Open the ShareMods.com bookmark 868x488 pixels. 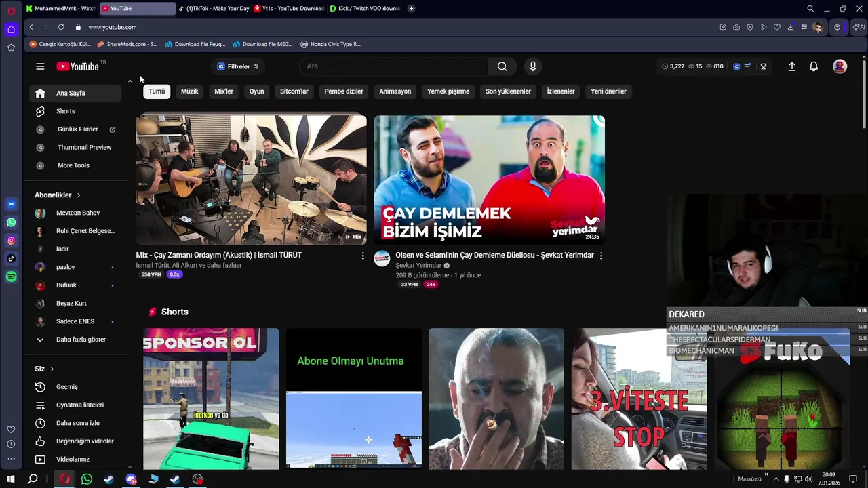127,44
